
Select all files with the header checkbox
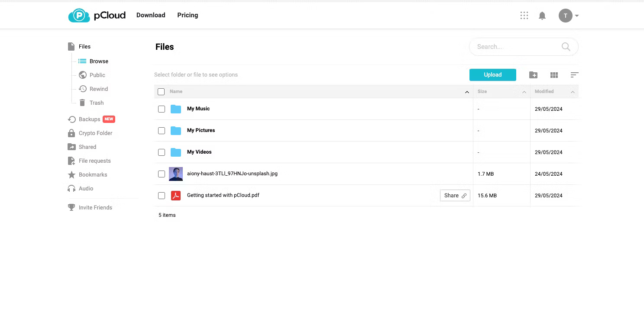coord(161,91)
